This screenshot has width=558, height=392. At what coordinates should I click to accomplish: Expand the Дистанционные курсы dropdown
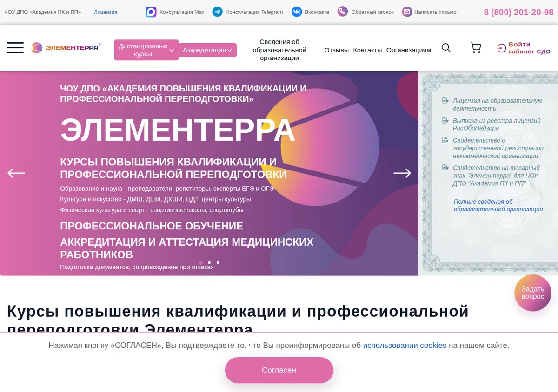click(x=146, y=50)
